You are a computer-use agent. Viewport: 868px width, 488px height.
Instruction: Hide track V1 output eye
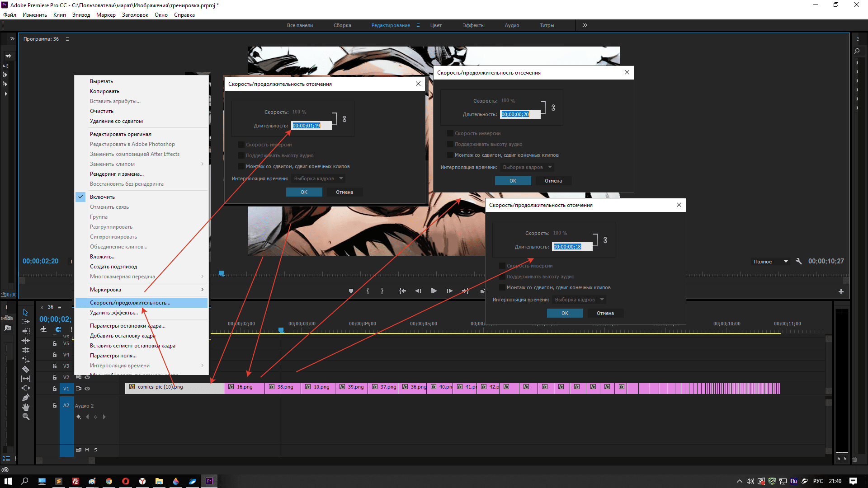(87, 389)
